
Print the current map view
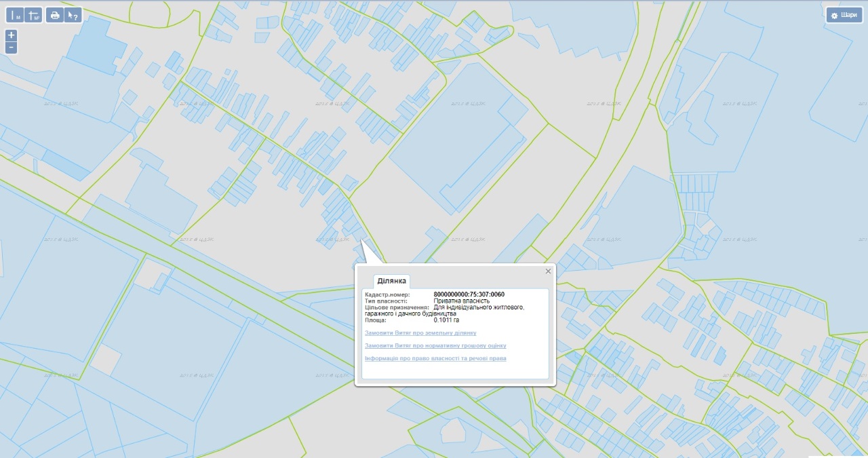pos(56,15)
